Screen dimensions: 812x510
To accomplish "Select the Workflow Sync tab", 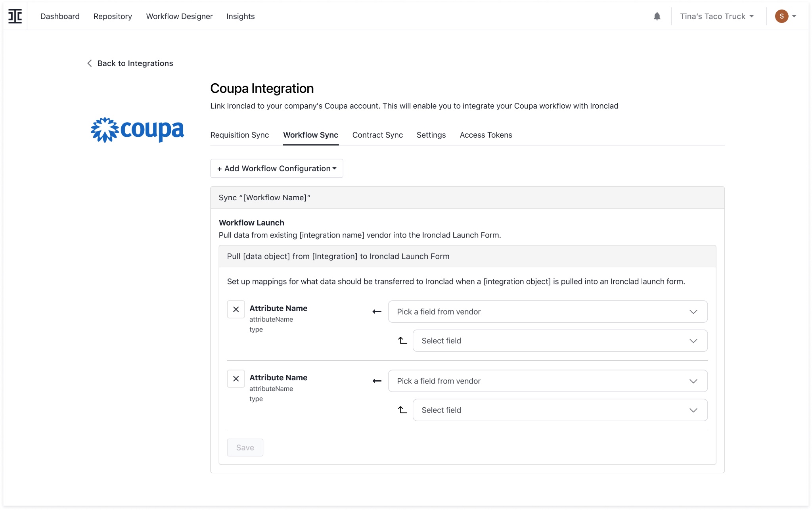I will (x=311, y=135).
